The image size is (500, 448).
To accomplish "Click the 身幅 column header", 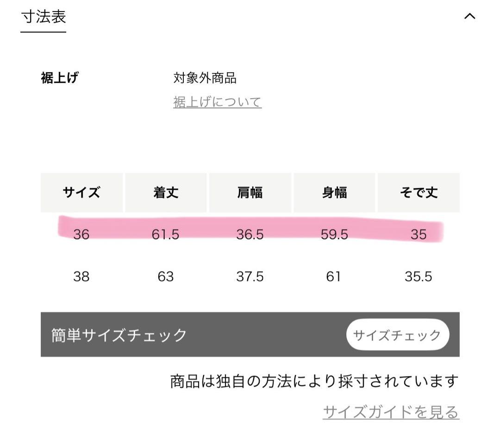I will click(334, 193).
